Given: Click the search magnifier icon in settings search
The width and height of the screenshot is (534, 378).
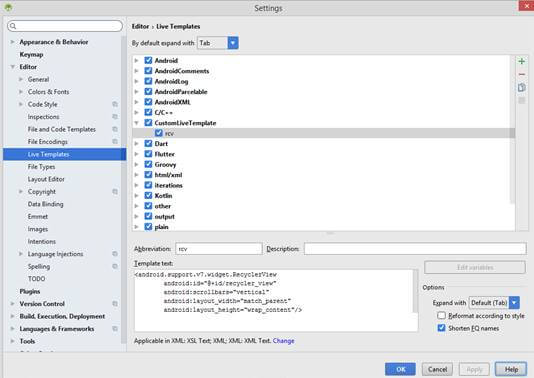Looking at the screenshot, I should tap(13, 26).
